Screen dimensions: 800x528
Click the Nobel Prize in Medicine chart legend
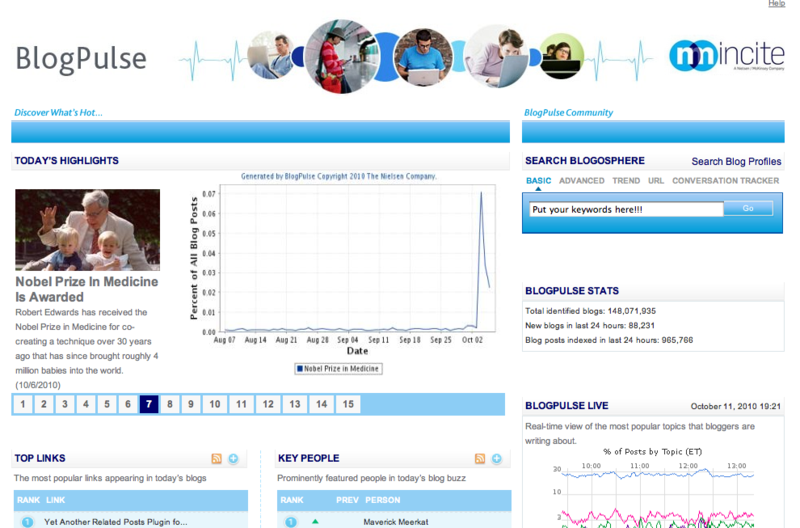[338, 368]
